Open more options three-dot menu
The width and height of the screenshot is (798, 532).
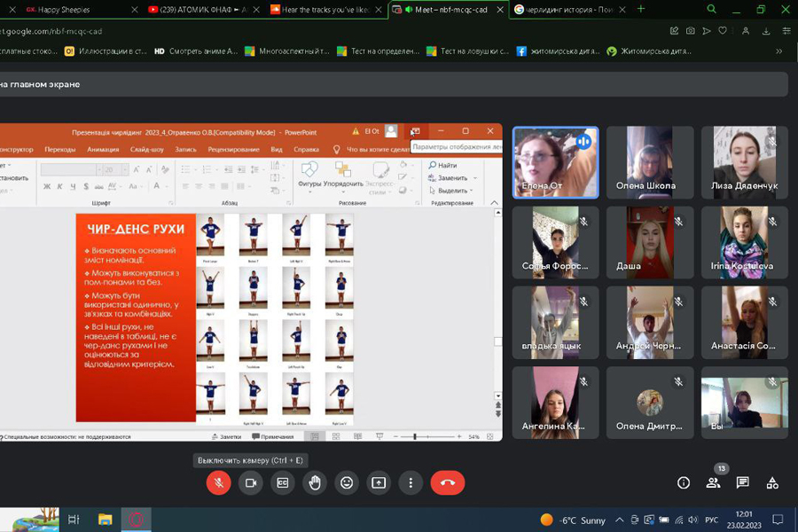411,482
